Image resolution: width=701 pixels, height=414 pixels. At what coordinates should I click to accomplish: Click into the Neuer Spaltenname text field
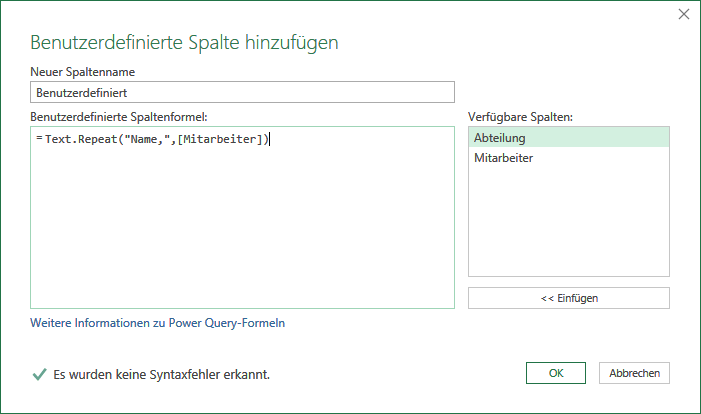pos(242,92)
